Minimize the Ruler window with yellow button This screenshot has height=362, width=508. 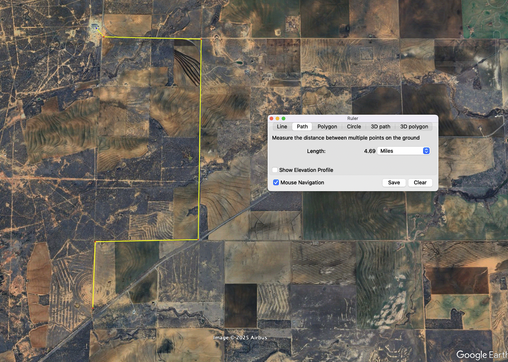click(277, 118)
